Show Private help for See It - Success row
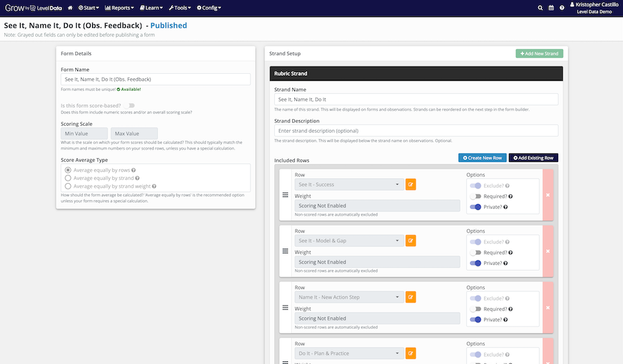Screen dimensions: 623x364 point(506,207)
